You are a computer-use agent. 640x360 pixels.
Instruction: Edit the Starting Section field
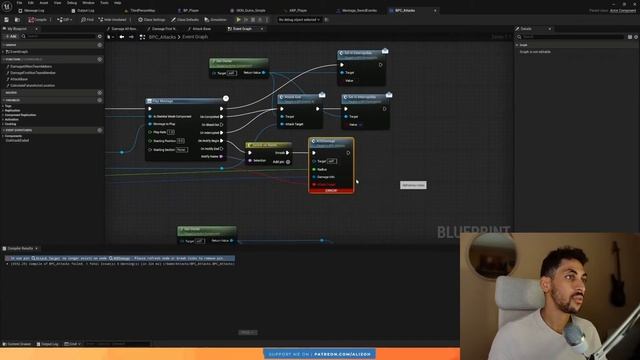182,150
